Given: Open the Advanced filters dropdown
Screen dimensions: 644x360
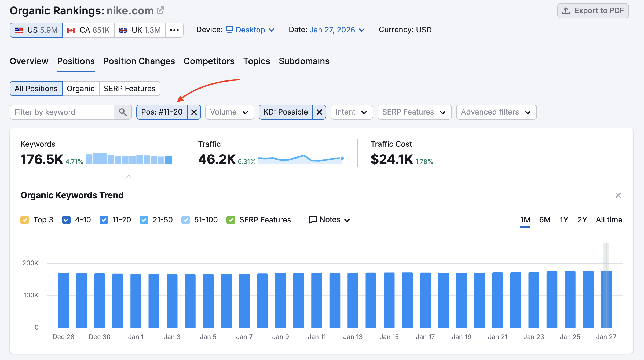Looking at the screenshot, I should [496, 112].
